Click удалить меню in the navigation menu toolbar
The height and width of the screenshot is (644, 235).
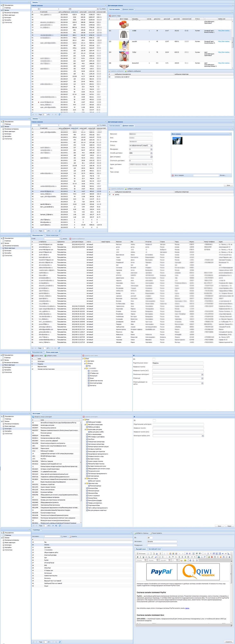tap(37, 355)
